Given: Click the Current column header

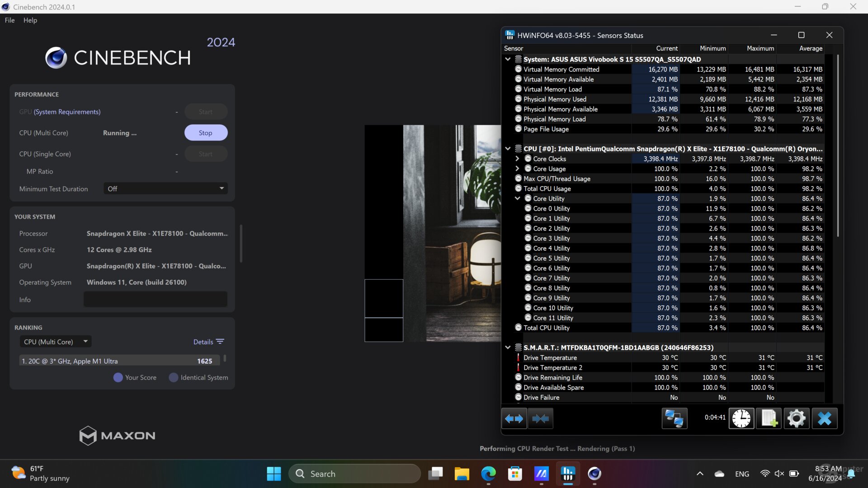Looking at the screenshot, I should pos(656,48).
